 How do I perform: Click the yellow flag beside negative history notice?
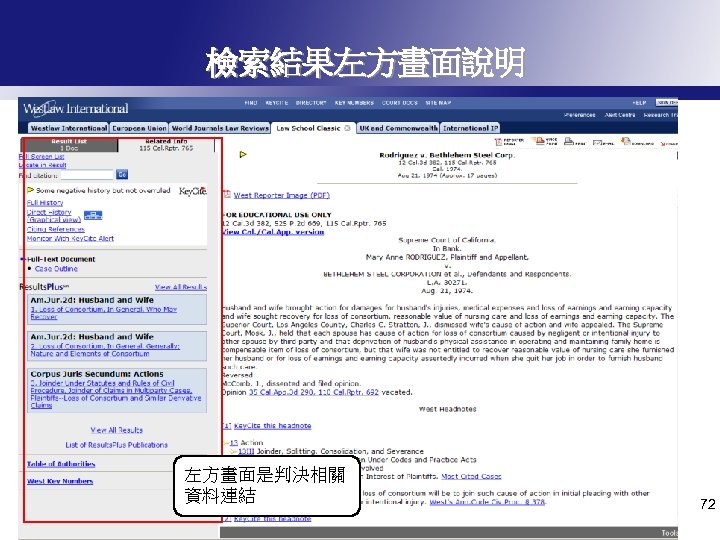coord(30,190)
